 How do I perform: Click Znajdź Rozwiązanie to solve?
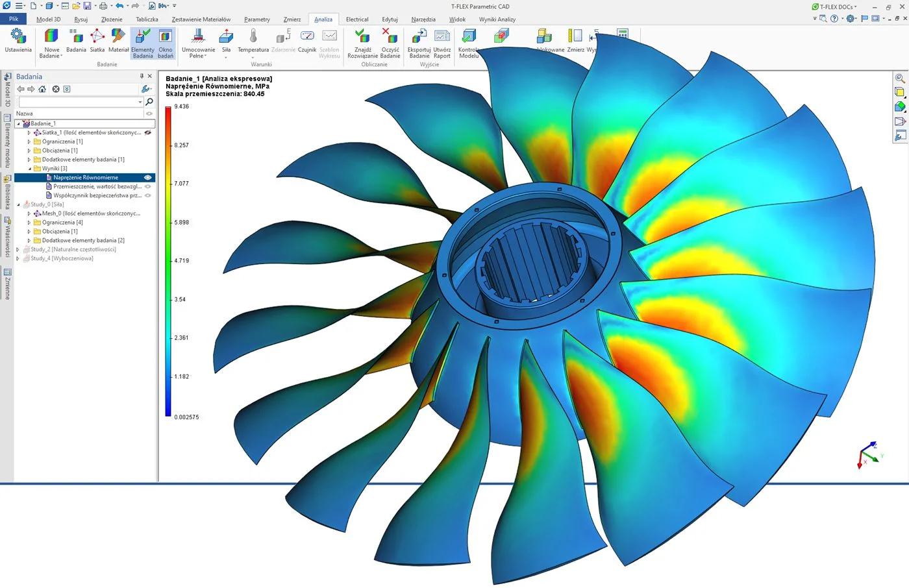(362, 43)
